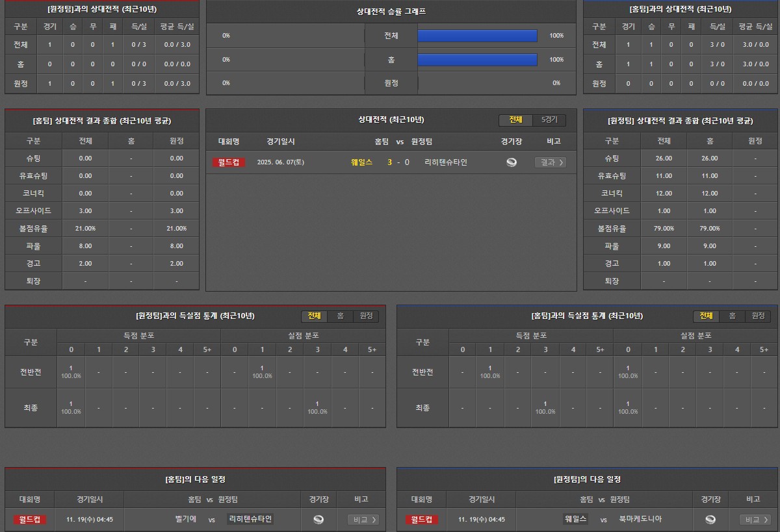
Task: Click stadium icon in North Macedonia match row
Action: tap(710, 520)
